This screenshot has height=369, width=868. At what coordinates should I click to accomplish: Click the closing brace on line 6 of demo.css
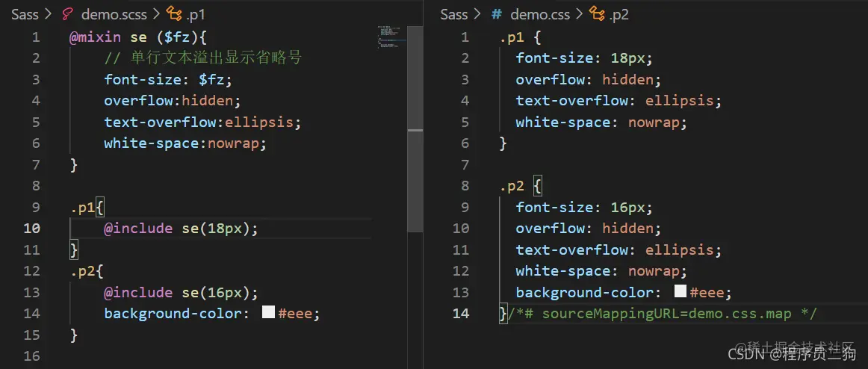pos(503,143)
